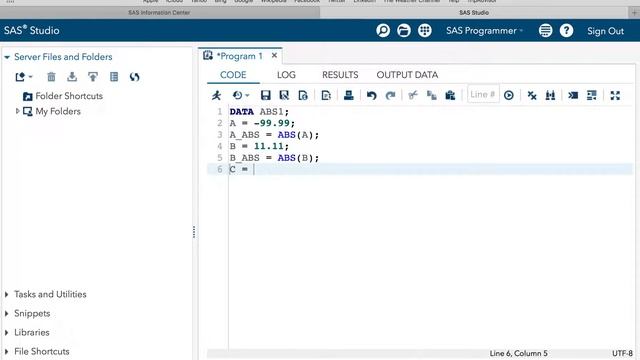Open the submission history dropdown
Viewport: 640px width, 360px height.
[240, 96]
